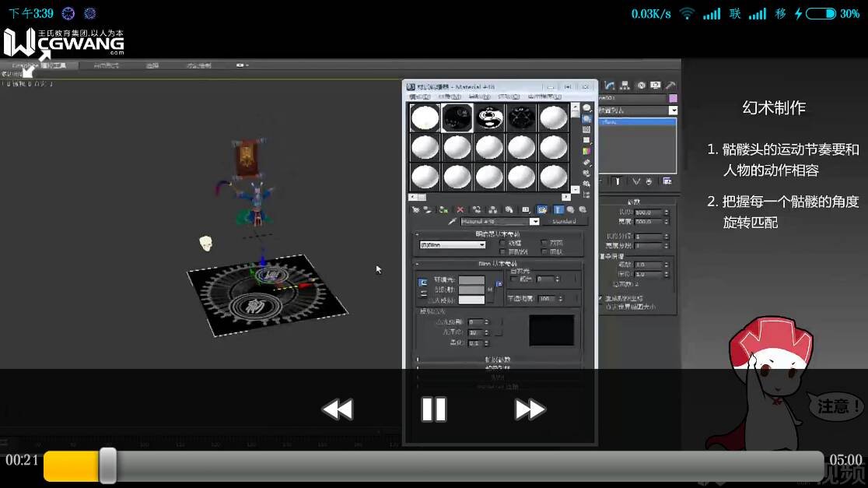Toggle diffuse-specular color lock
Screen dimensions: 868x488
423,293
